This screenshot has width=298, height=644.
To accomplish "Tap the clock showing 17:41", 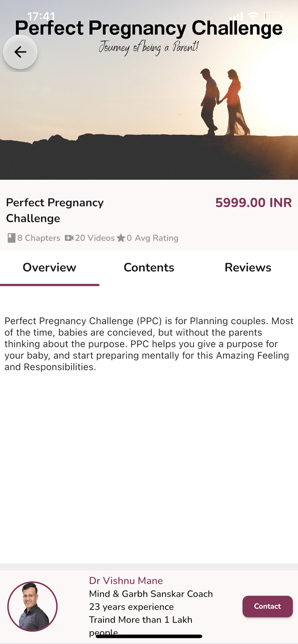I will [x=41, y=15].
